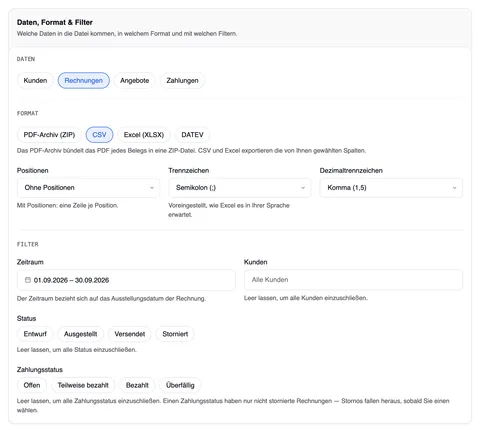Click the 'Zahlungsstatus' label
This screenshot has width=480, height=432.
click(40, 370)
